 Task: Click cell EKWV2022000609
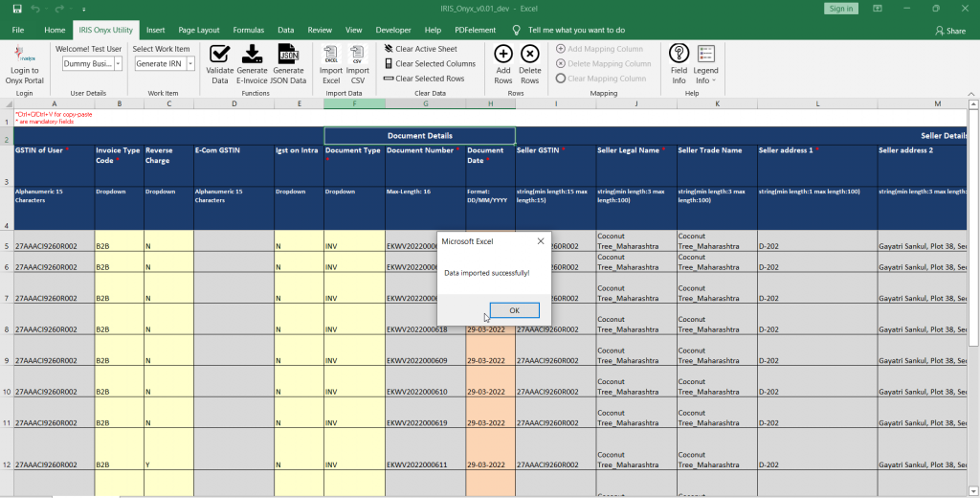pos(425,351)
